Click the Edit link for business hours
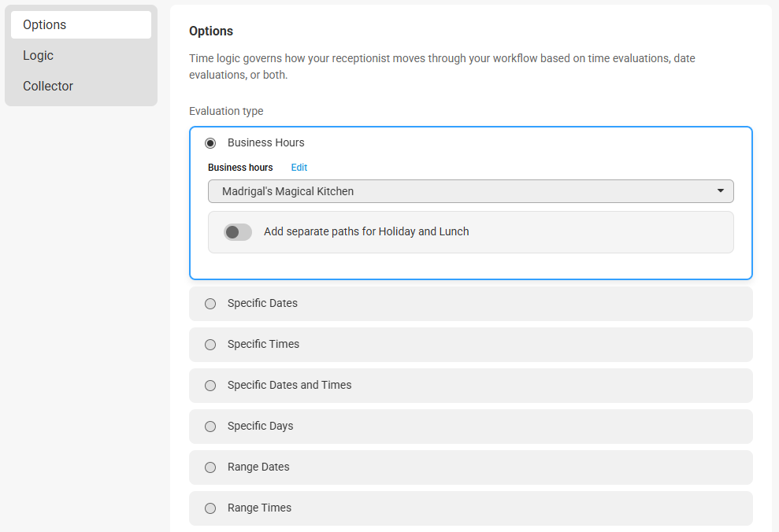The height and width of the screenshot is (532, 779). point(299,168)
